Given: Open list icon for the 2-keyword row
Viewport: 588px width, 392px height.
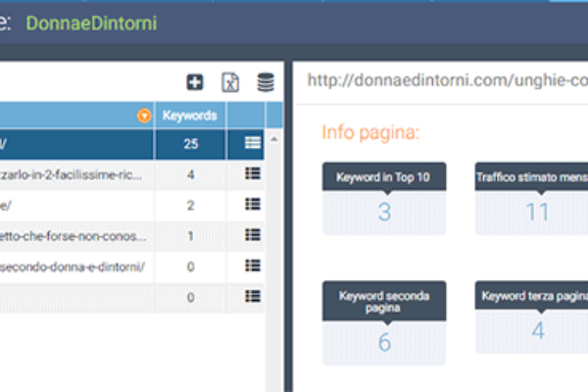Looking at the screenshot, I should point(252,204).
